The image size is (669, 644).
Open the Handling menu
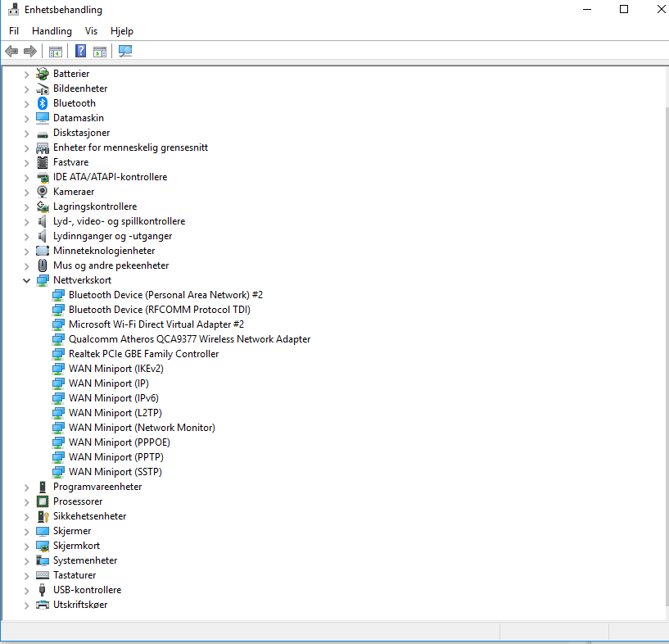[52, 31]
